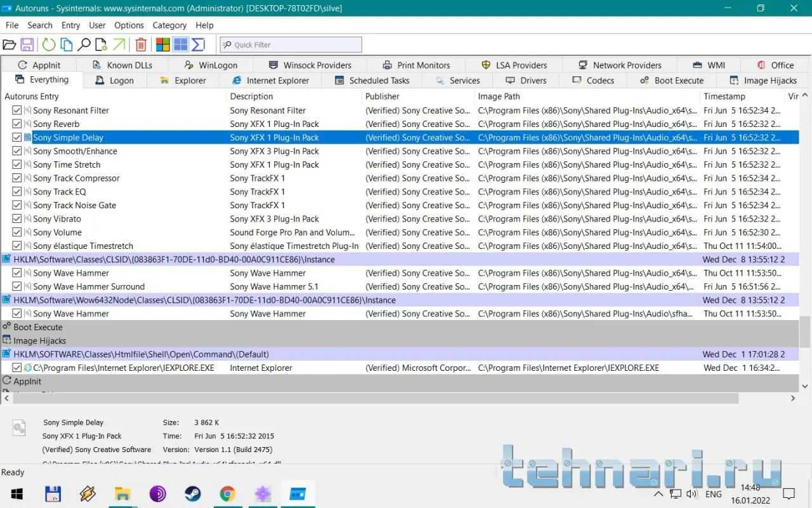Toggle the Hide Microsoft Entries colored-squares icon

coord(163,44)
